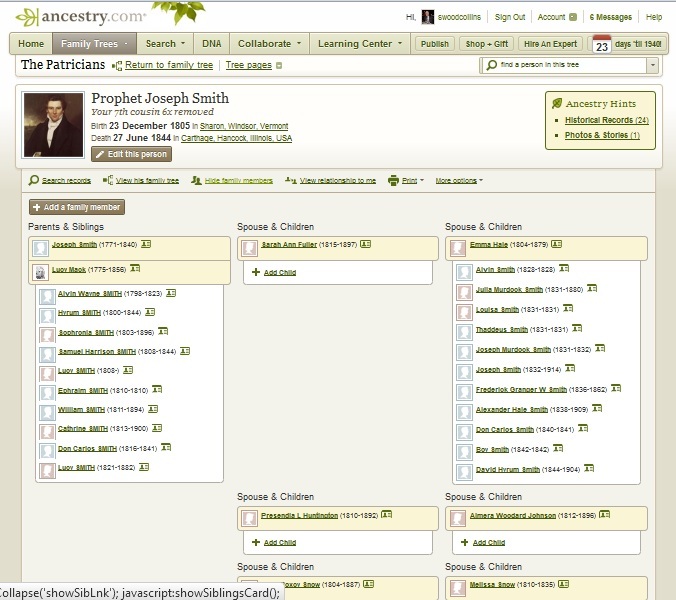Click card icon beside Emma Hale
Screen dimensions: 676x600
[x=557, y=244]
